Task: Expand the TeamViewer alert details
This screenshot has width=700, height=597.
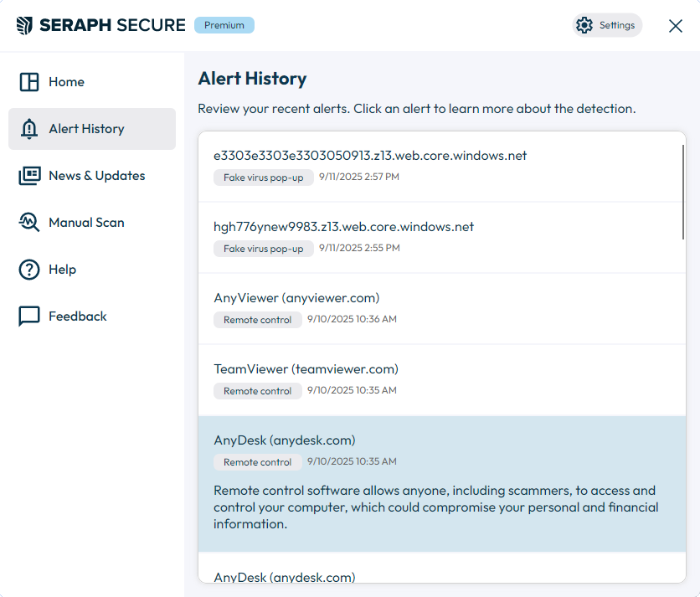Action: point(441,380)
